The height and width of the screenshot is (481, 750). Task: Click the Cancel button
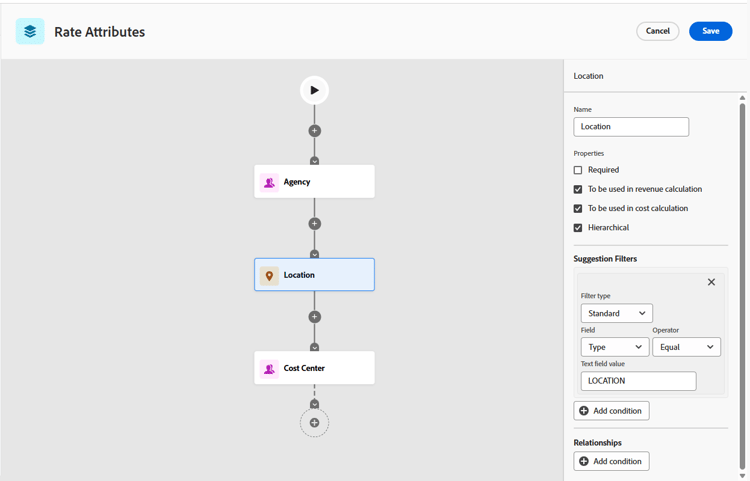(657, 31)
